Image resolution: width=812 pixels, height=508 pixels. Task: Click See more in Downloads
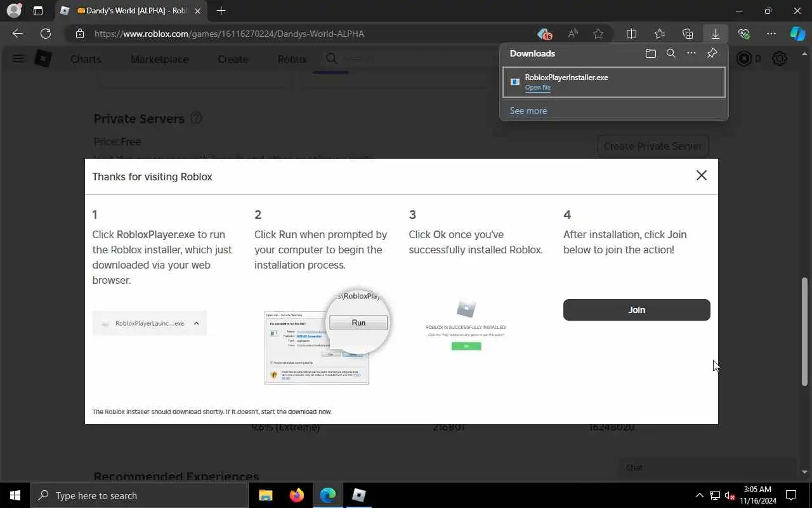point(528,110)
